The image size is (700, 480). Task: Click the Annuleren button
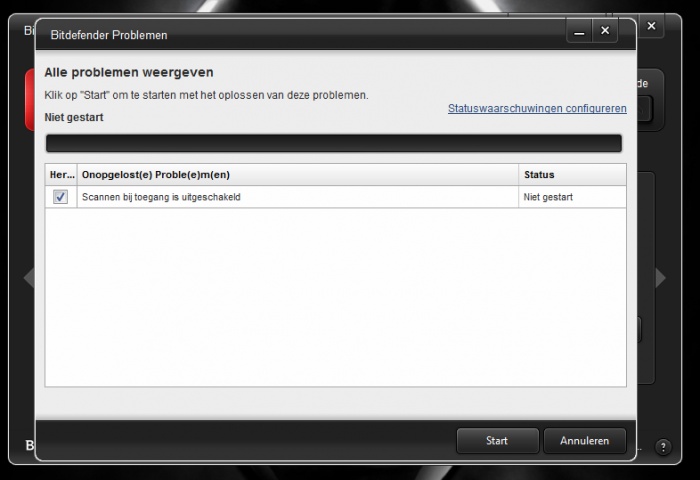pyautogui.click(x=584, y=441)
